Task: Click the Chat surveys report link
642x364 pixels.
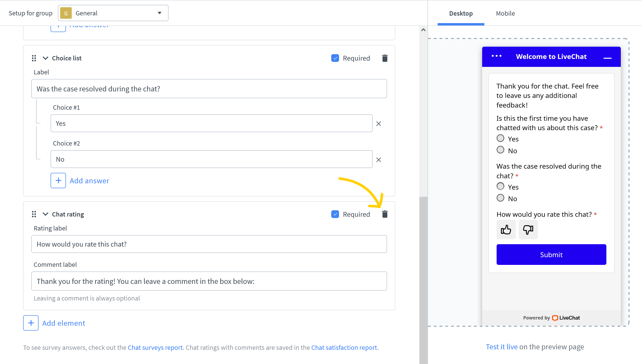Action: click(155, 347)
